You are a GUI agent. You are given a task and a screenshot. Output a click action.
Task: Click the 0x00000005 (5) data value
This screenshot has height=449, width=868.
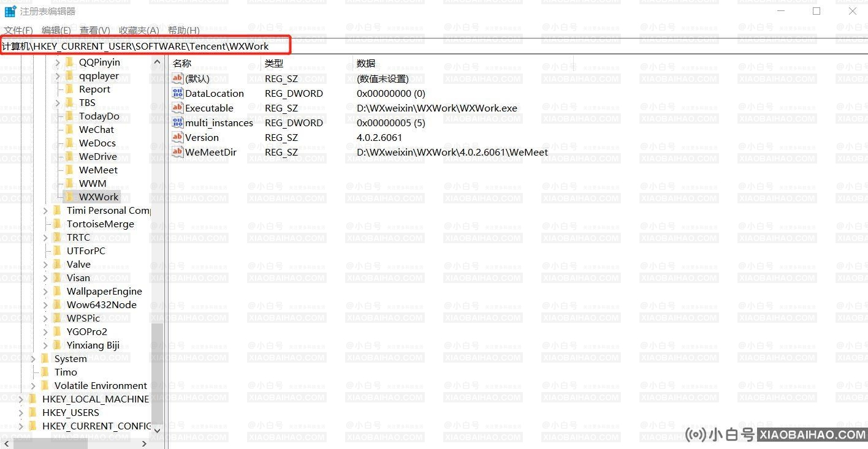tap(391, 123)
